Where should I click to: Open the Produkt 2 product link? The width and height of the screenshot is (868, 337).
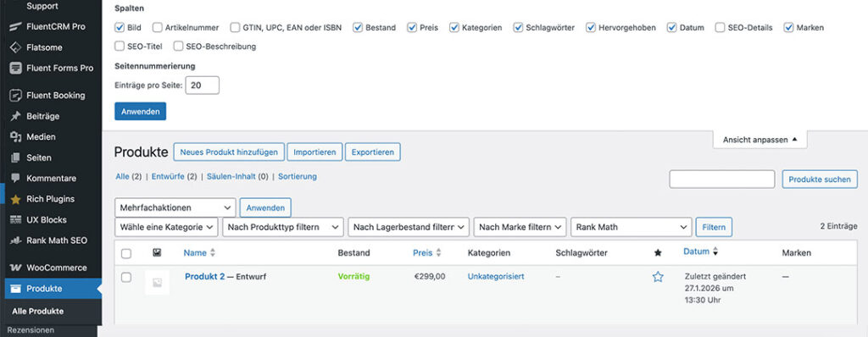point(205,277)
